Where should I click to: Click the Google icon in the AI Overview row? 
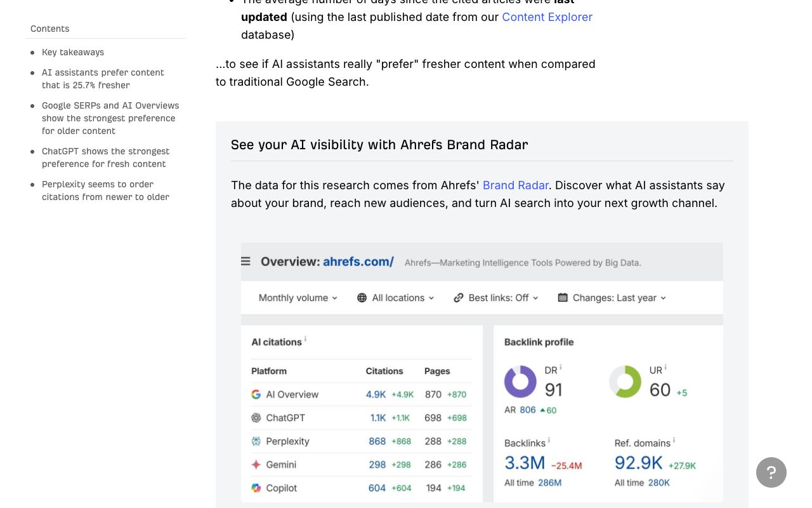coord(256,394)
